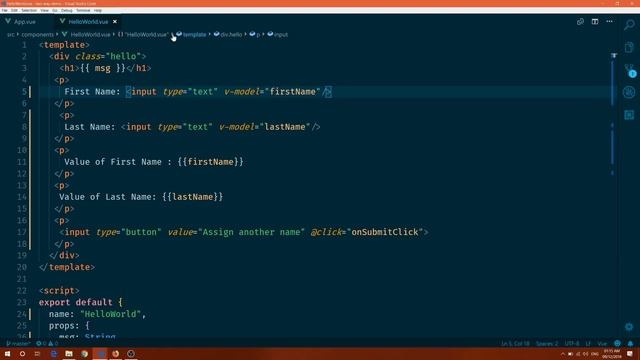The width and height of the screenshot is (640, 360).
Task: Click the {{lastName}} interpolation on line 14
Action: (x=193, y=197)
